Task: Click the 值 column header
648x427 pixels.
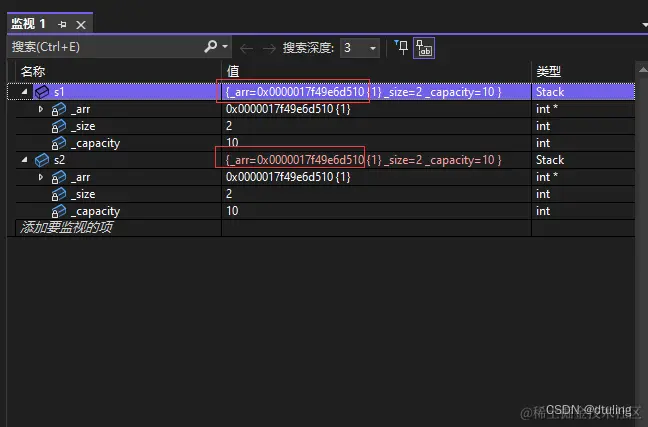Action: tap(233, 72)
